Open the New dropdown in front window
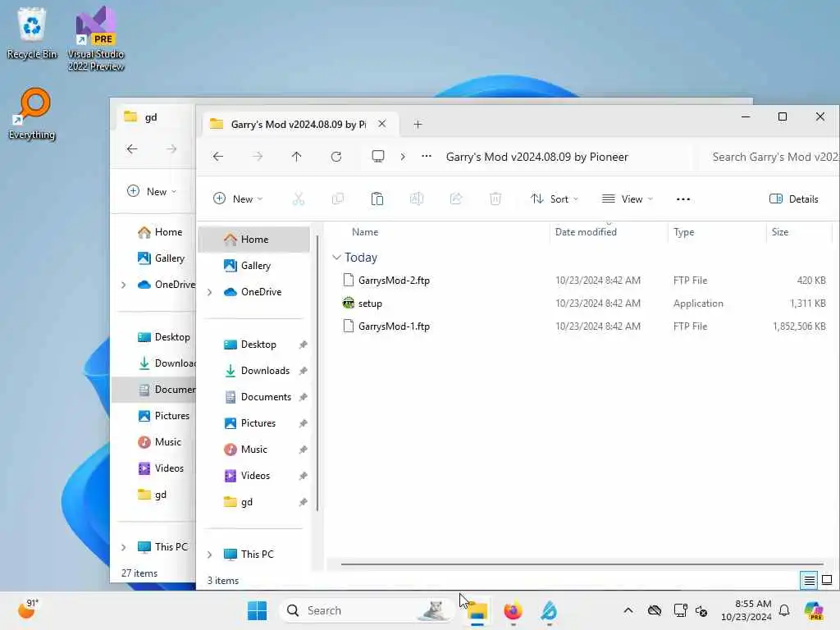The height and width of the screenshot is (630, 840). pyautogui.click(x=238, y=199)
